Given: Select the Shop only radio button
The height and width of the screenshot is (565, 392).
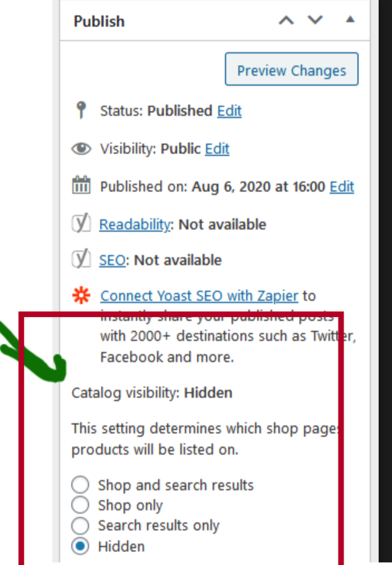Looking at the screenshot, I should (x=80, y=505).
